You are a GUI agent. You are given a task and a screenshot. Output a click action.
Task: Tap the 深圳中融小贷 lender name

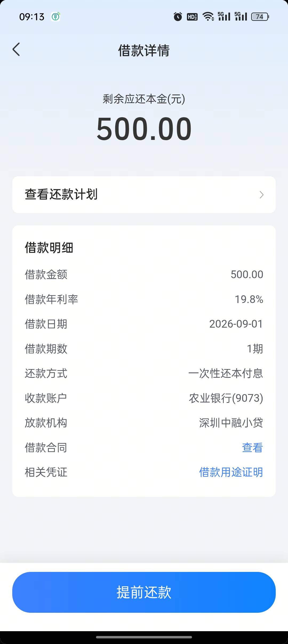[231, 423]
